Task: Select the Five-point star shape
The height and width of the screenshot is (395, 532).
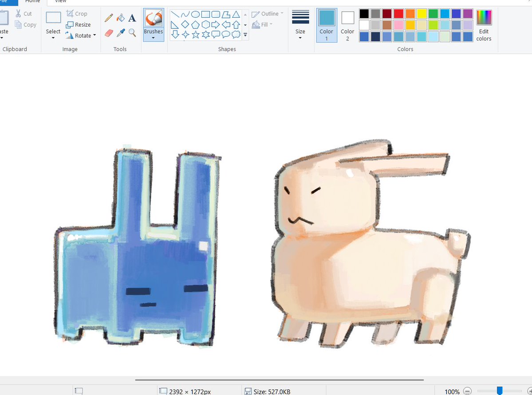Action: (x=195, y=35)
